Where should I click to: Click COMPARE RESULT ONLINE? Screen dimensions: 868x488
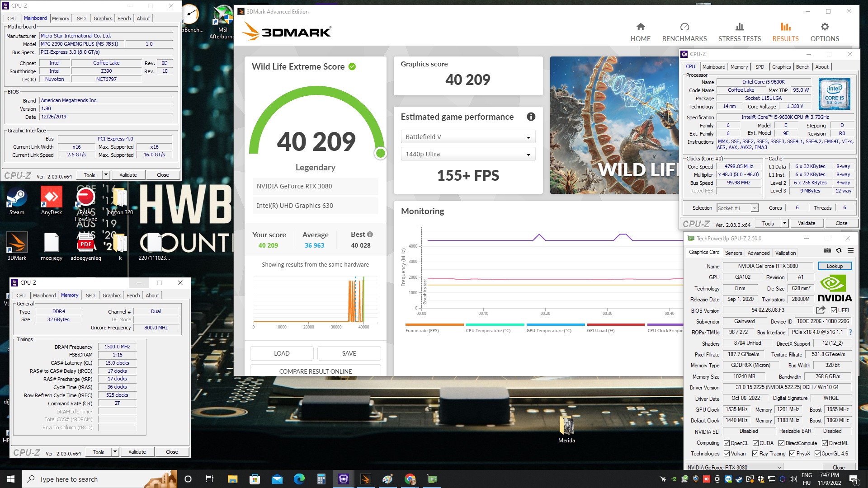pos(315,371)
